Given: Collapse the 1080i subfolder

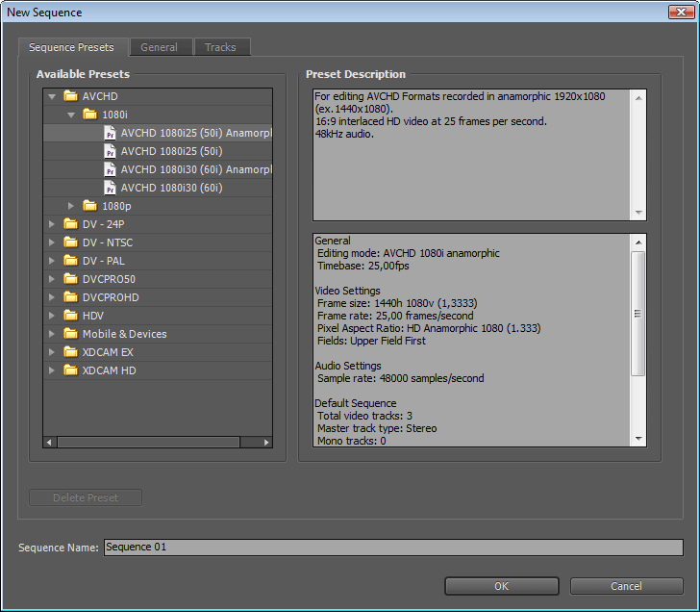Looking at the screenshot, I should point(71,115).
